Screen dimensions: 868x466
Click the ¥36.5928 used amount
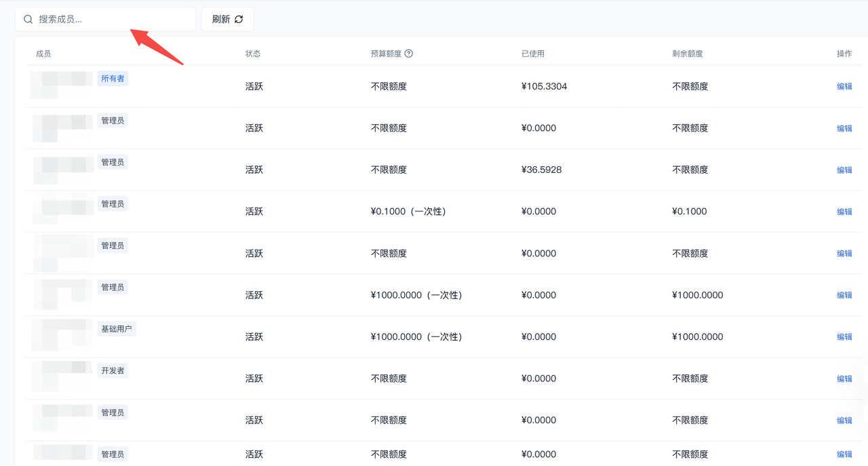542,170
